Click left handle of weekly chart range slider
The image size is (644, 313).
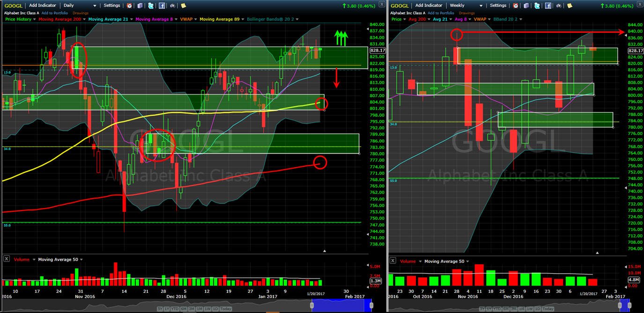click(620, 306)
